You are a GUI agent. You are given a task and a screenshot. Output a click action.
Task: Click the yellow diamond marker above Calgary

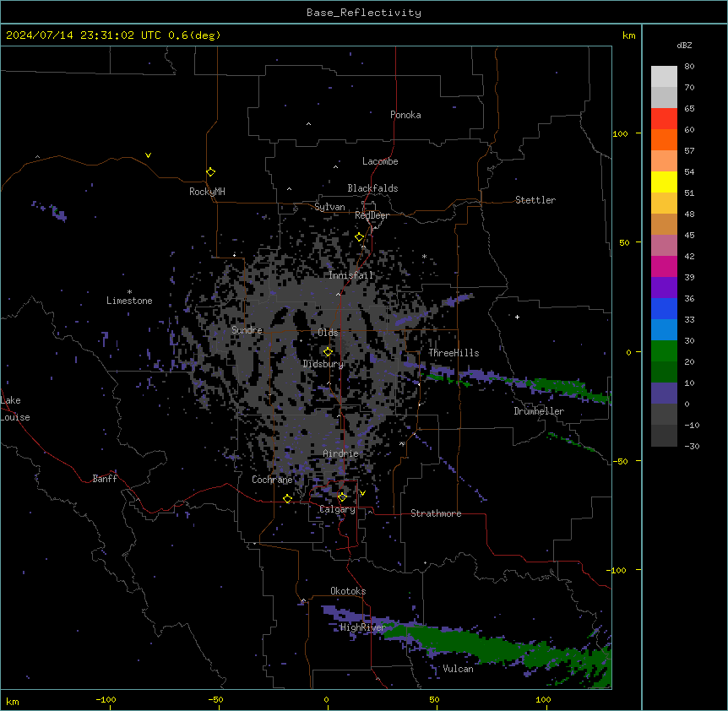click(x=342, y=497)
